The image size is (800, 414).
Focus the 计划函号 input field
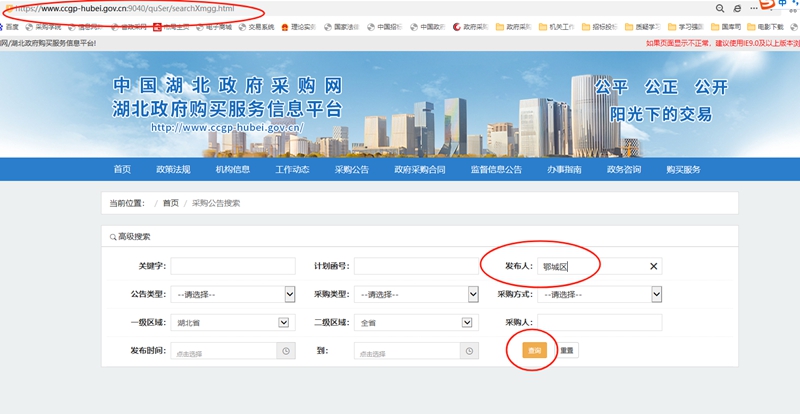[x=416, y=266]
